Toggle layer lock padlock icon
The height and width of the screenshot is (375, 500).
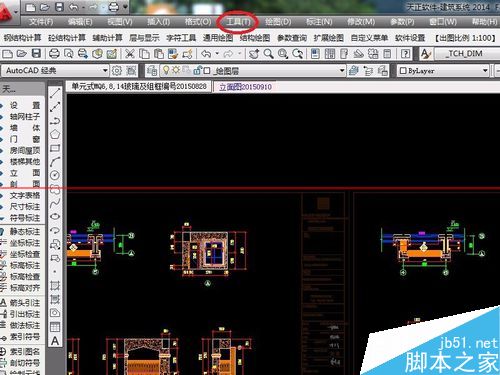(197, 70)
